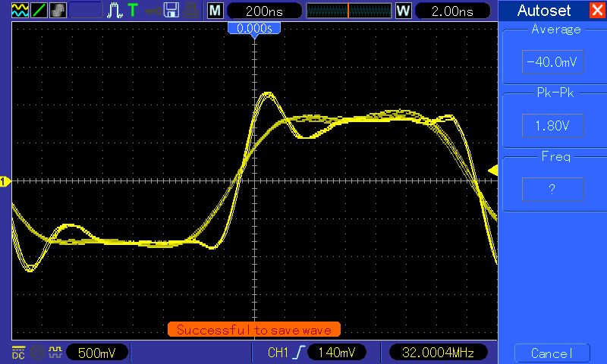Click the yellow trigger level arrow
607x364 pixels.
492,170
